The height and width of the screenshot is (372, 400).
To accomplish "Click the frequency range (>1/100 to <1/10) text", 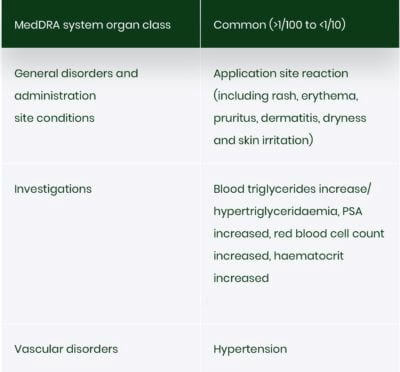I will [307, 25].
